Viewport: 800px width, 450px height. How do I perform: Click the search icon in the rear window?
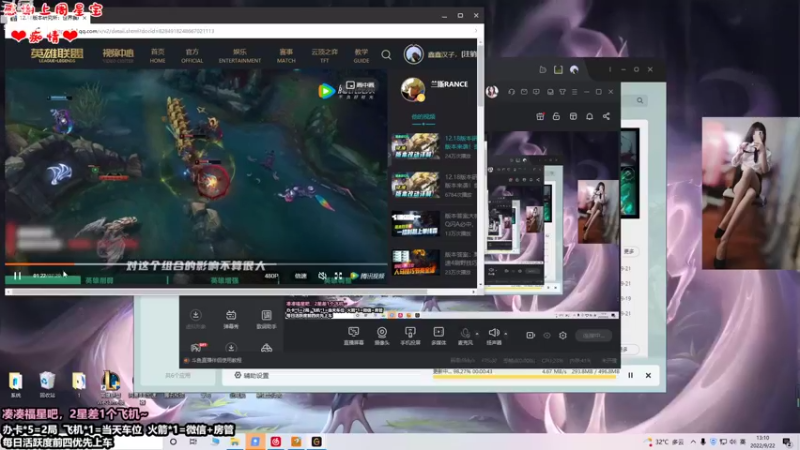[640, 101]
